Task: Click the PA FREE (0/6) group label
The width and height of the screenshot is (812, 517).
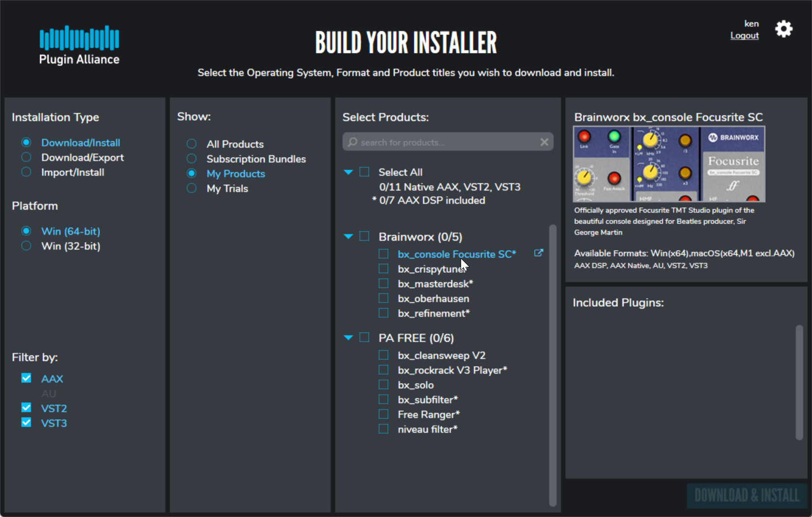Action: 416,338
